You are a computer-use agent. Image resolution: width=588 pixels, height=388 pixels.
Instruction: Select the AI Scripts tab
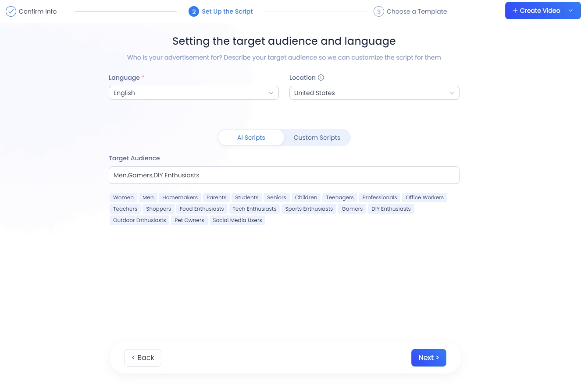coord(251,138)
